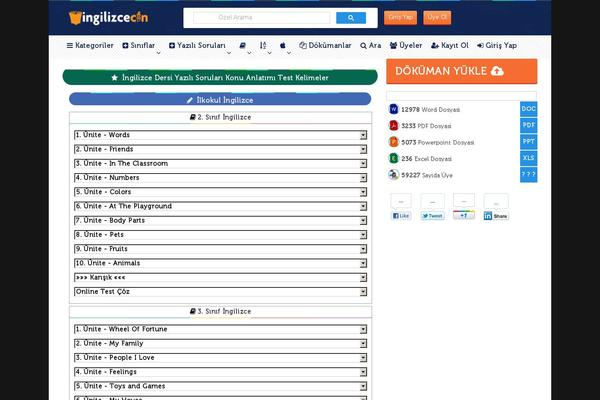Go to Dökümanlar page
600x400 pixels.
(x=325, y=46)
